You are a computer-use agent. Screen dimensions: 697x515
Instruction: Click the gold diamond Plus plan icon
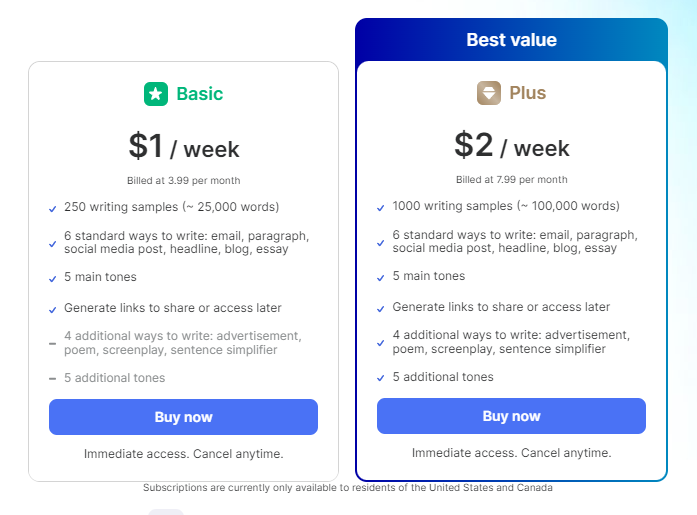coord(489,93)
